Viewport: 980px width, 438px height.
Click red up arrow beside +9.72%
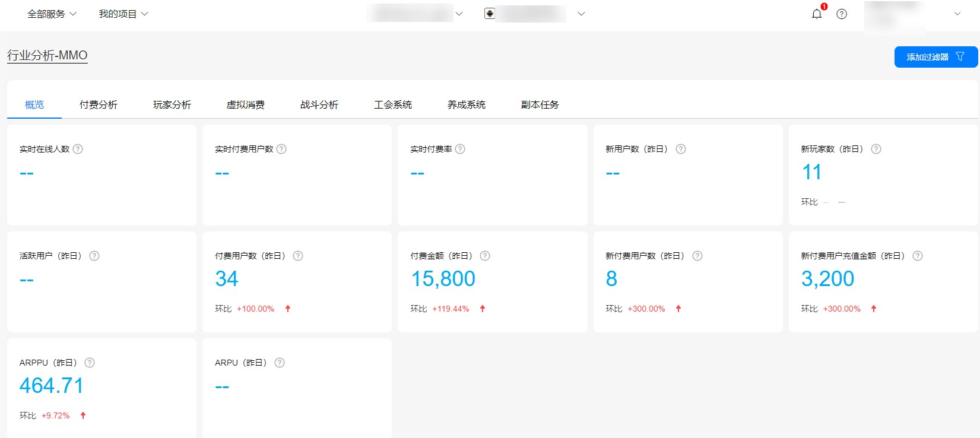[x=83, y=415]
